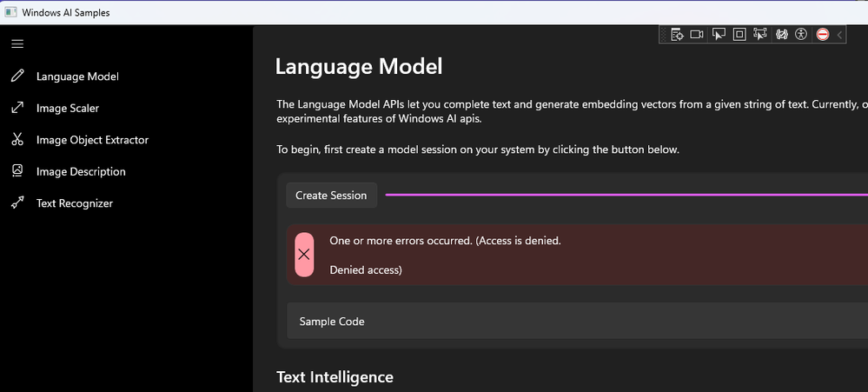The image size is (868, 392).
Task: Toggle display layout adorners icon
Action: 739,34
